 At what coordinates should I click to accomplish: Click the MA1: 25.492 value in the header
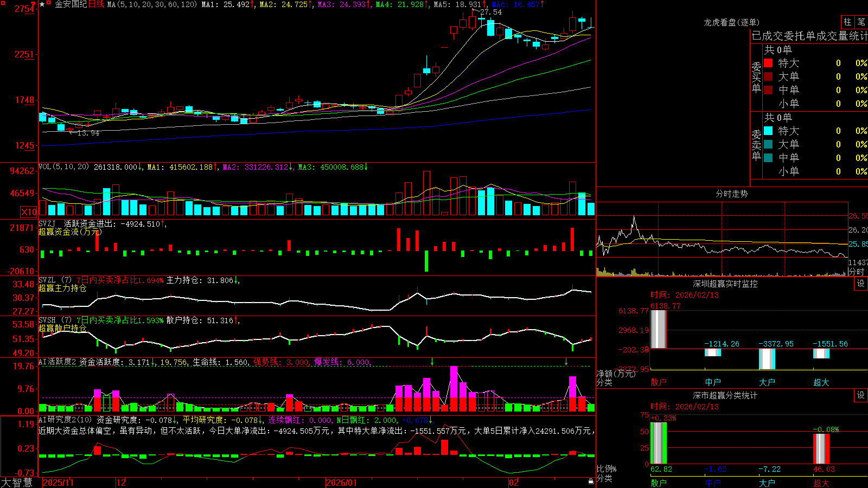[226, 4]
